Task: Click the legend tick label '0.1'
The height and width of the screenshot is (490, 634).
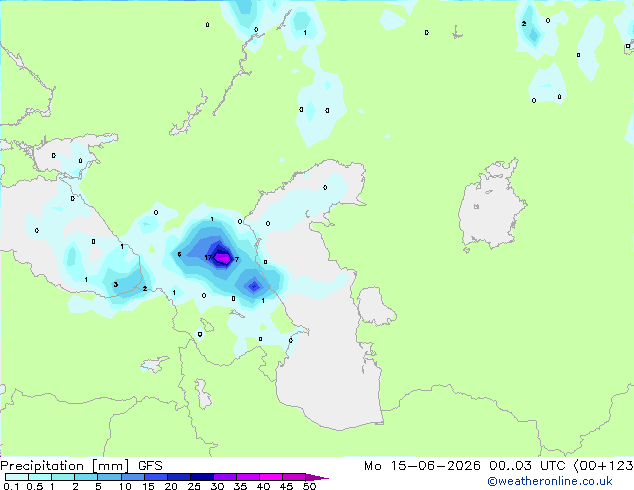Action: 11,486
